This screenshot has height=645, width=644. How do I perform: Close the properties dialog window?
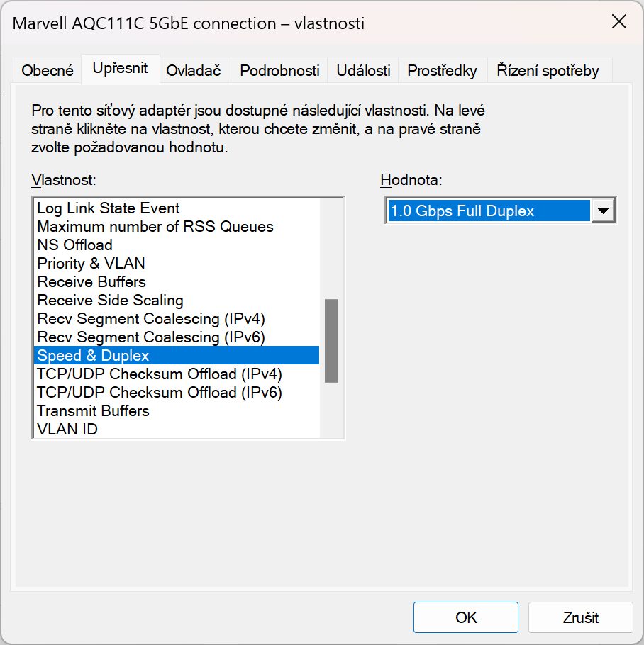[x=619, y=22]
